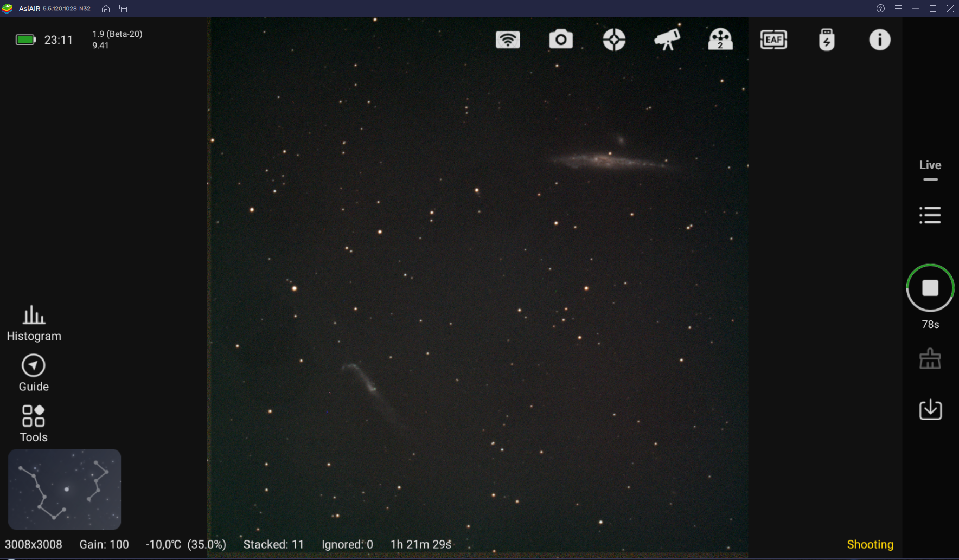This screenshot has height=560, width=959.
Task: Open the info icon
Action: pos(880,40)
